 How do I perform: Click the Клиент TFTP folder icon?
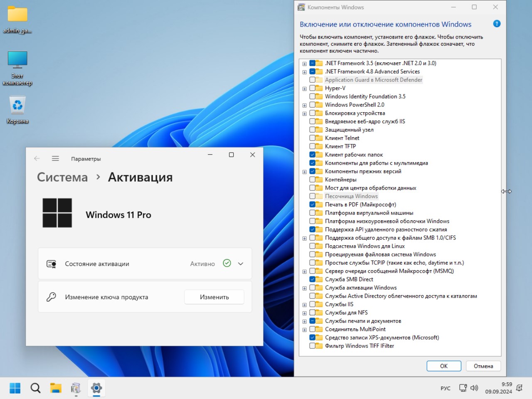pos(319,146)
